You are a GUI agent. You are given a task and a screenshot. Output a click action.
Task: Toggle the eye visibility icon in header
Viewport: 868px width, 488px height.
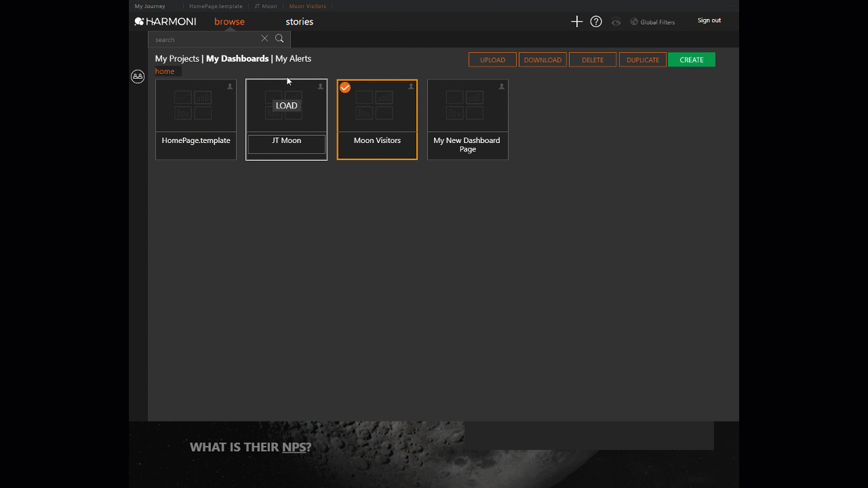pos(616,22)
